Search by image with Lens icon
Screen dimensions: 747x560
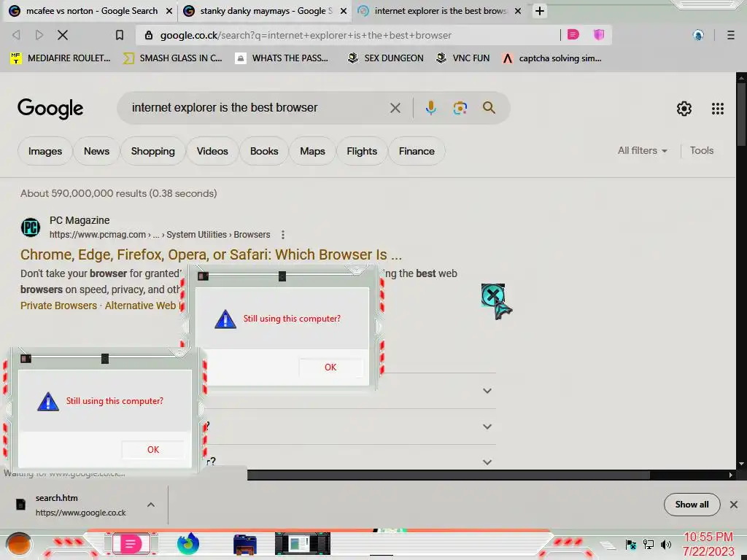click(x=460, y=108)
